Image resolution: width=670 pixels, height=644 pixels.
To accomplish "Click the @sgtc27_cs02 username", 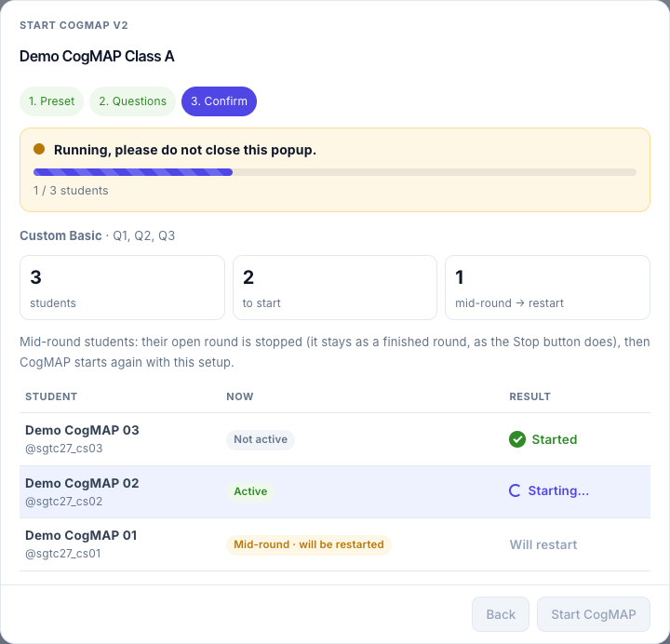I will coord(64,502).
